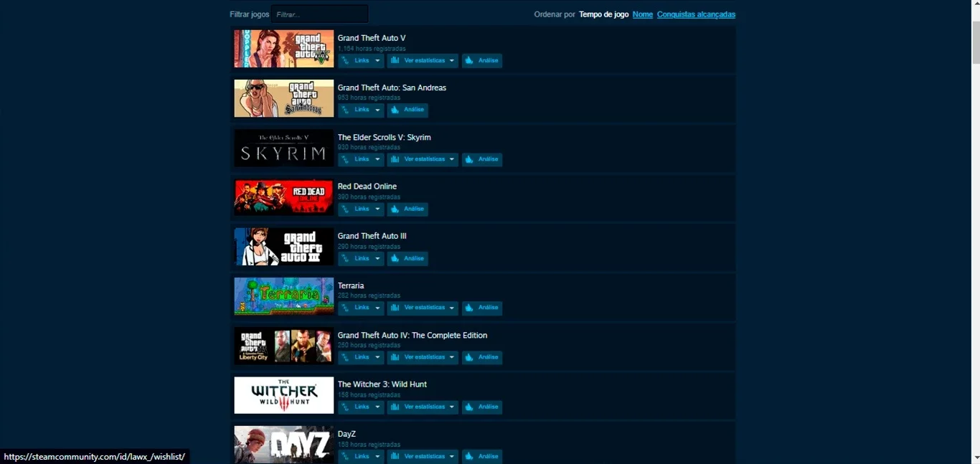Open Terraria cover thumbnail
Viewport: 980px width, 464px height.
point(284,296)
